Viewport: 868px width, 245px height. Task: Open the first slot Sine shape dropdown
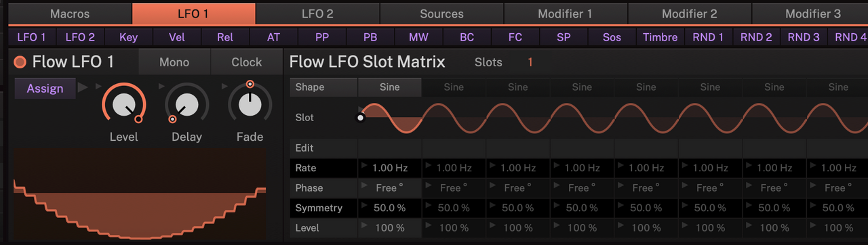point(390,87)
